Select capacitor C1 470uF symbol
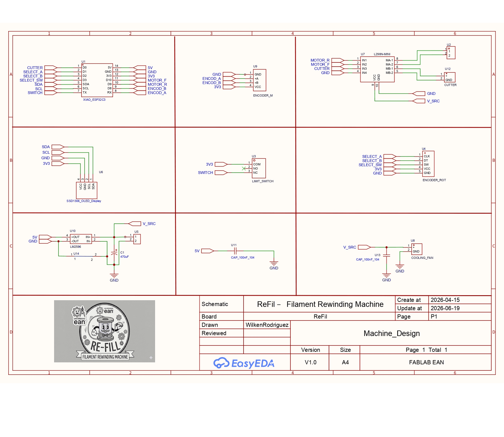 tap(114, 252)
